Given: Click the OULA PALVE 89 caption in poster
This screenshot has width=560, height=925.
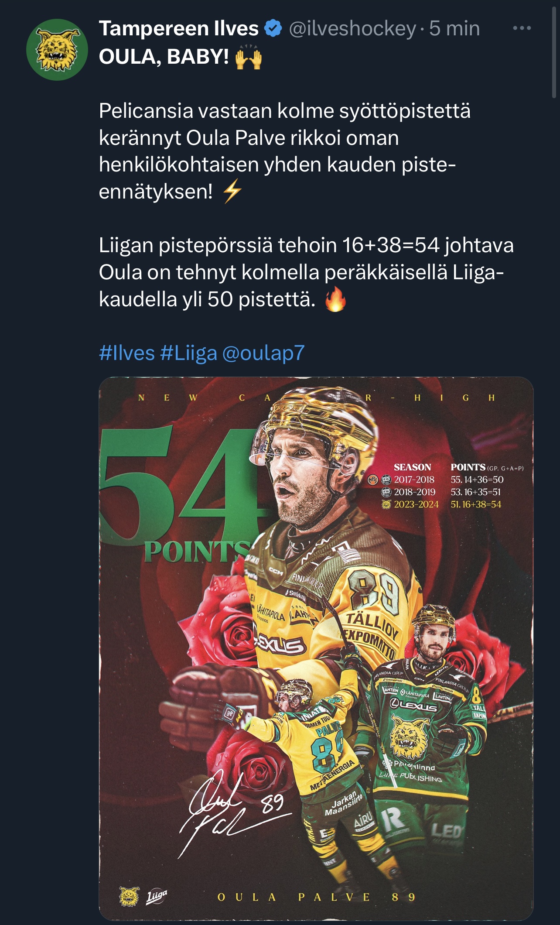Looking at the screenshot, I should tap(316, 897).
